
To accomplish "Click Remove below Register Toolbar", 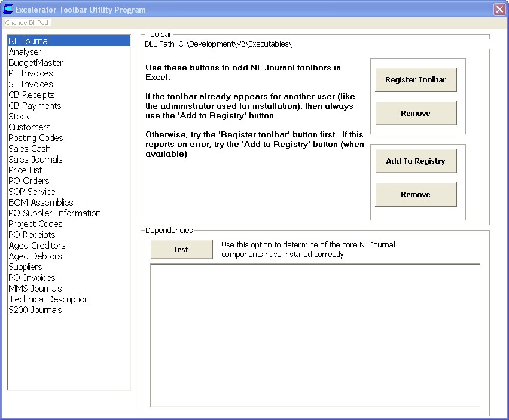I will coord(416,113).
